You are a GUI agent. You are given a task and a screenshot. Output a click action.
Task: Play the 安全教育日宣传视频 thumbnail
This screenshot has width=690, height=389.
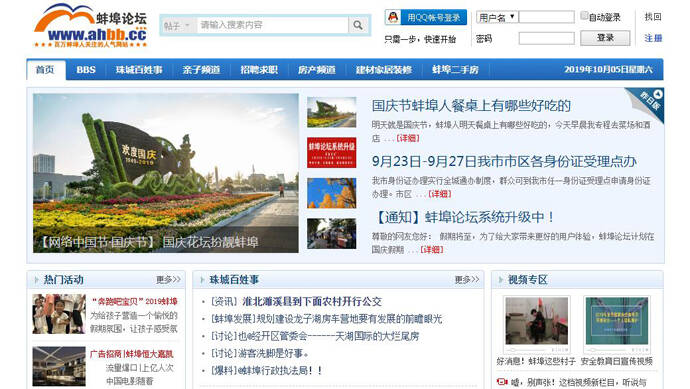tap(617, 320)
